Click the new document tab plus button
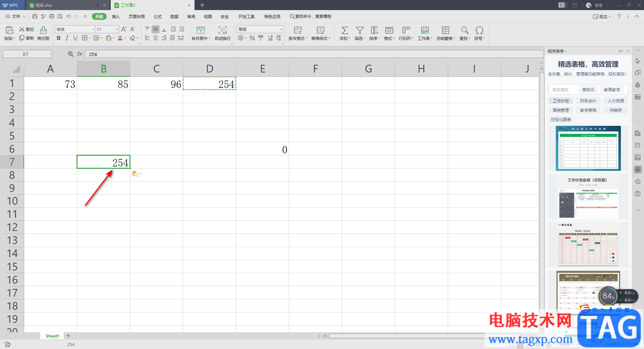This screenshot has height=349, width=644. point(202,5)
